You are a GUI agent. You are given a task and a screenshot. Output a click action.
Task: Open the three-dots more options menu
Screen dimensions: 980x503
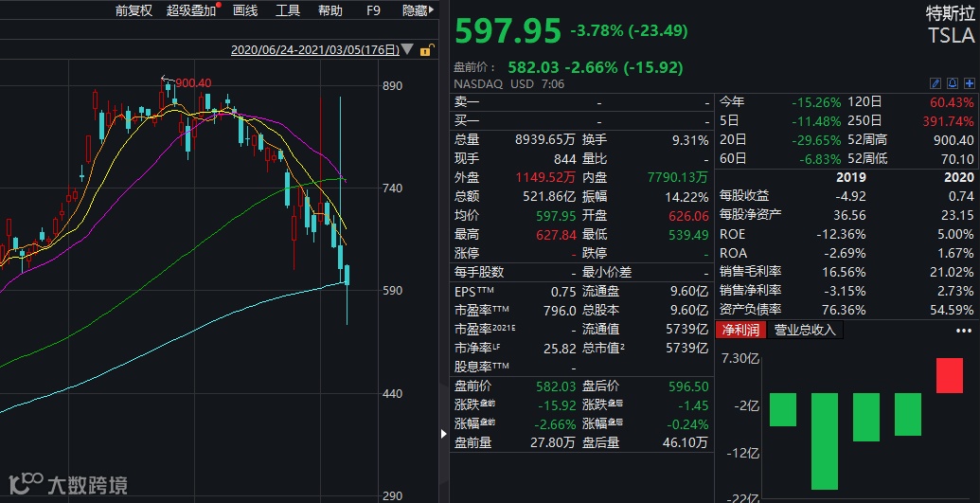tap(964, 331)
